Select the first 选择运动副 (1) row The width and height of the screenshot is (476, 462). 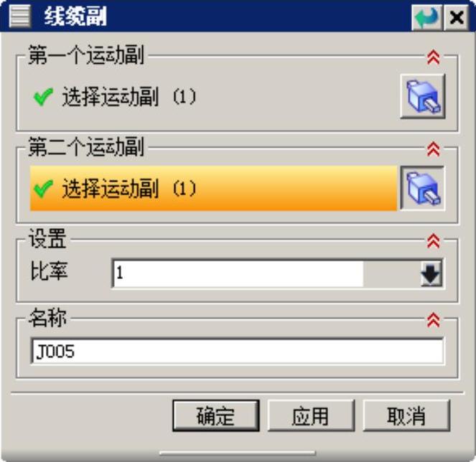[x=213, y=97]
